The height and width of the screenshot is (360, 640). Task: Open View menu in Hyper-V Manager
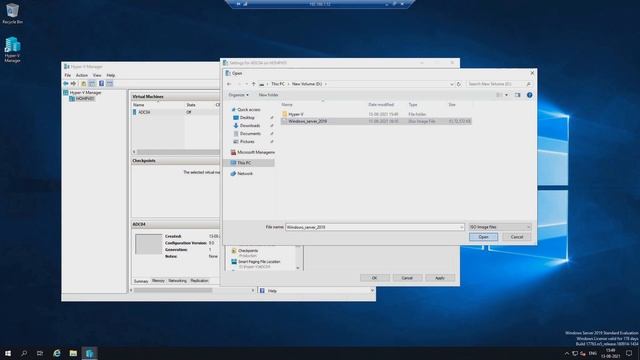[97, 76]
